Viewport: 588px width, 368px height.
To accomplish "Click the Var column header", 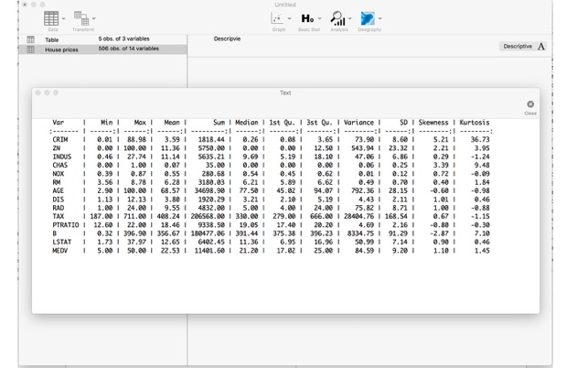I will pos(59,123).
